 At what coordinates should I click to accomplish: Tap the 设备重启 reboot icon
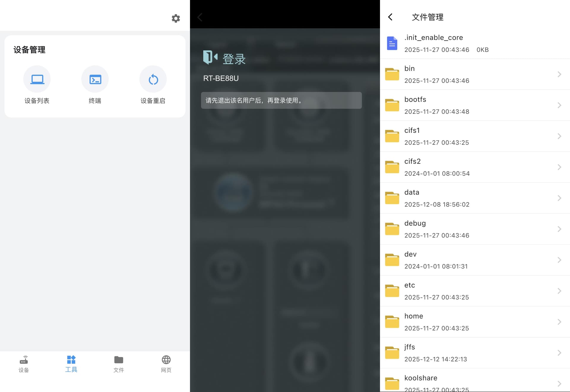[153, 79]
